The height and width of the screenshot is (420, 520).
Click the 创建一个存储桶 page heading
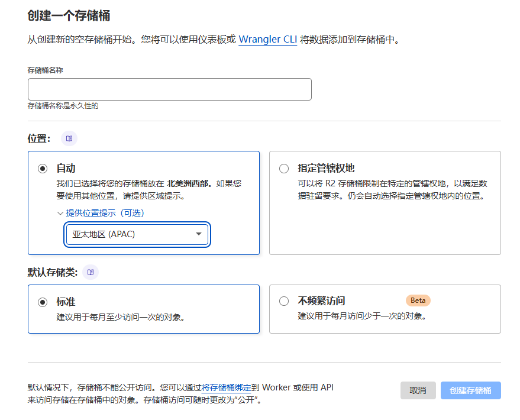click(69, 15)
